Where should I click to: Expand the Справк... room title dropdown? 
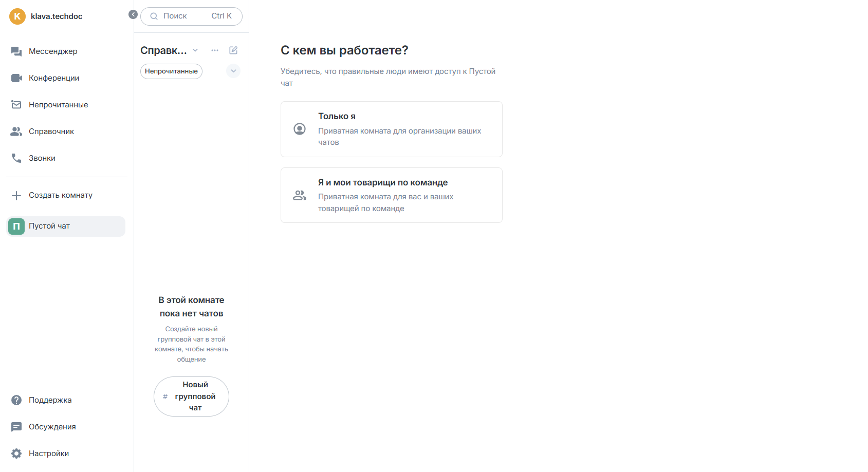(x=169, y=50)
